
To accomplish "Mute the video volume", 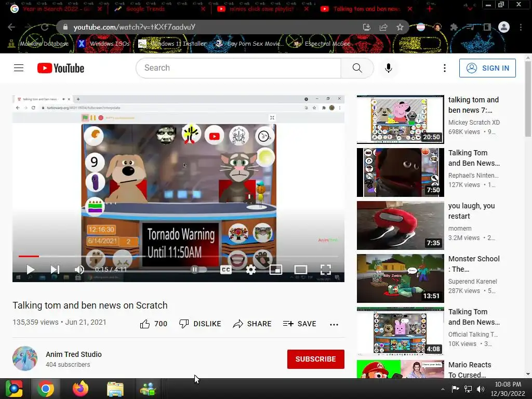I will tap(79, 270).
